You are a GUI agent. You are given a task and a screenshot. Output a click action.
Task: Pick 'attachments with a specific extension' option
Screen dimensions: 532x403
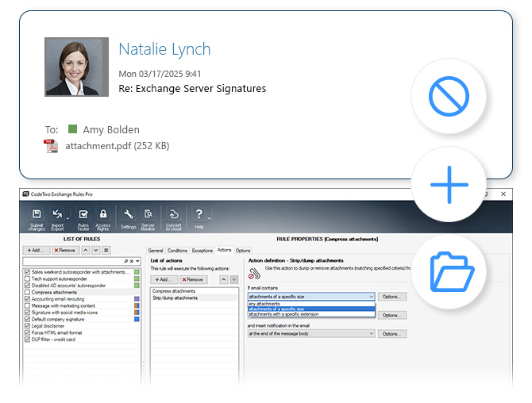[311, 314]
